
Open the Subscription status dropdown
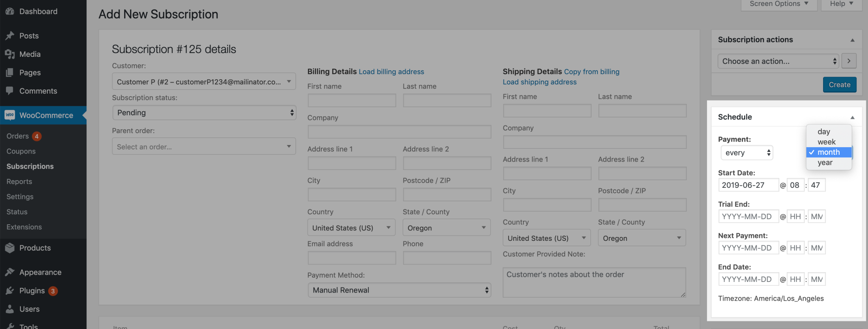pyautogui.click(x=204, y=113)
